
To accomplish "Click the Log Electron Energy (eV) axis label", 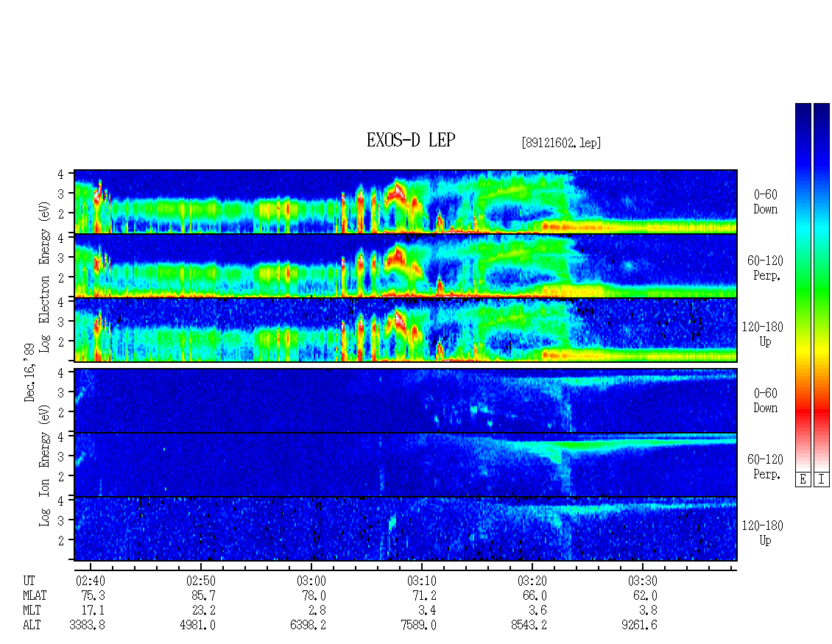I will point(44,277).
